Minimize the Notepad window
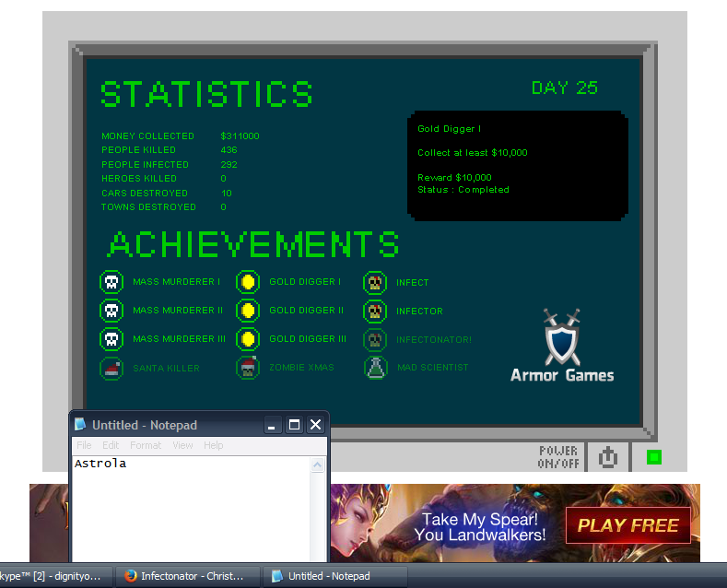This screenshot has height=588, width=727. pyautogui.click(x=272, y=425)
